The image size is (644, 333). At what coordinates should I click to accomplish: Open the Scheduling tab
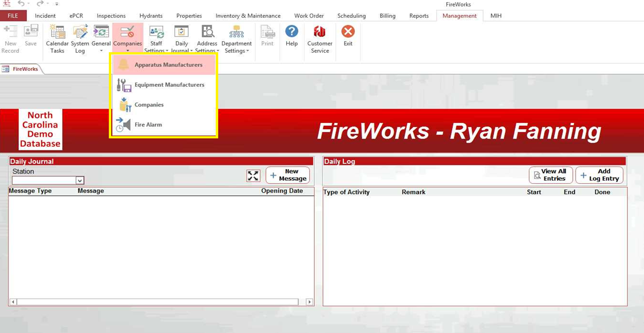click(351, 16)
